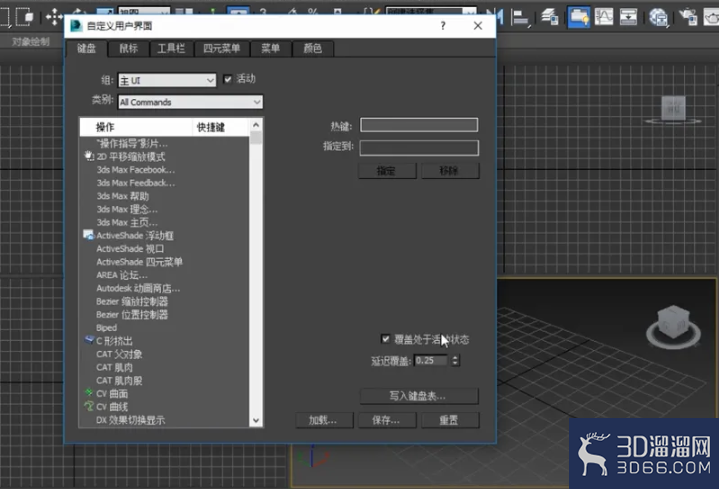Image resolution: width=719 pixels, height=489 pixels.
Task: Click the ActiveShade 浮动框 row icon
Action: pyautogui.click(x=89, y=235)
